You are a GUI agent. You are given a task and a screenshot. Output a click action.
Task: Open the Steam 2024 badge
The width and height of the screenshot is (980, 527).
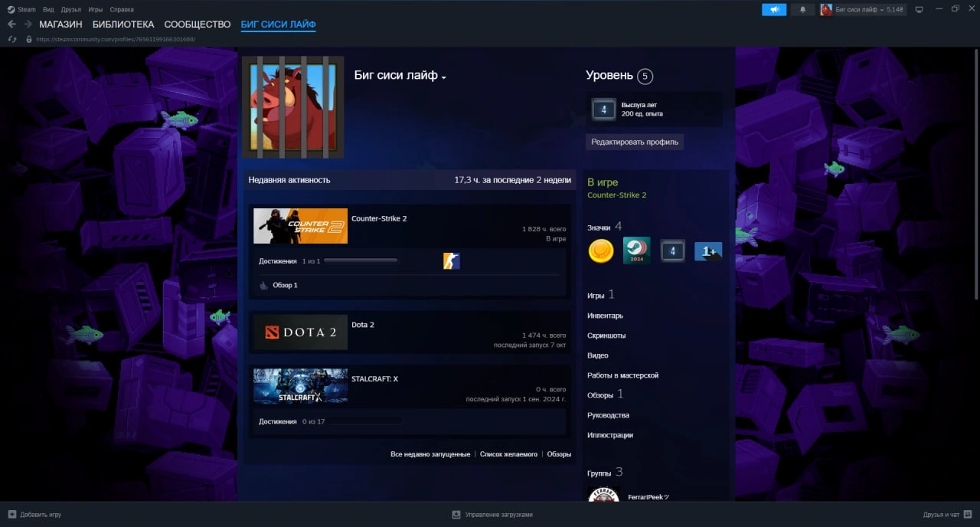(636, 250)
